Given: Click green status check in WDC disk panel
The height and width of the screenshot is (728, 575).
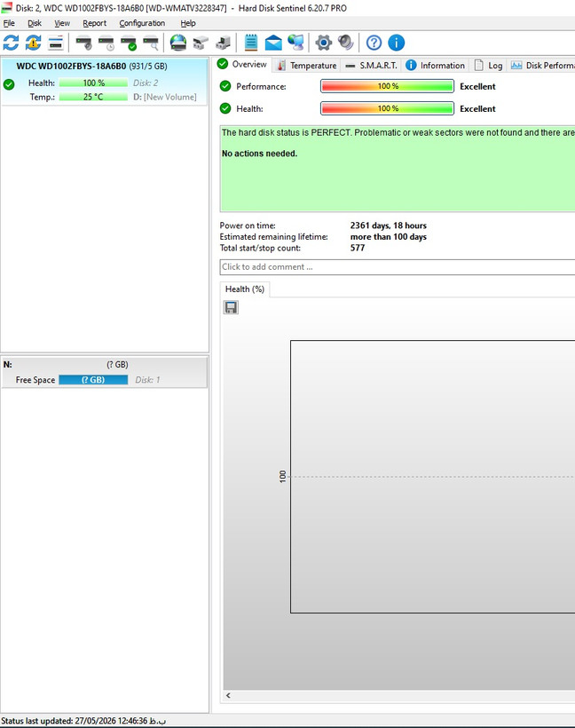Looking at the screenshot, I should (9, 84).
